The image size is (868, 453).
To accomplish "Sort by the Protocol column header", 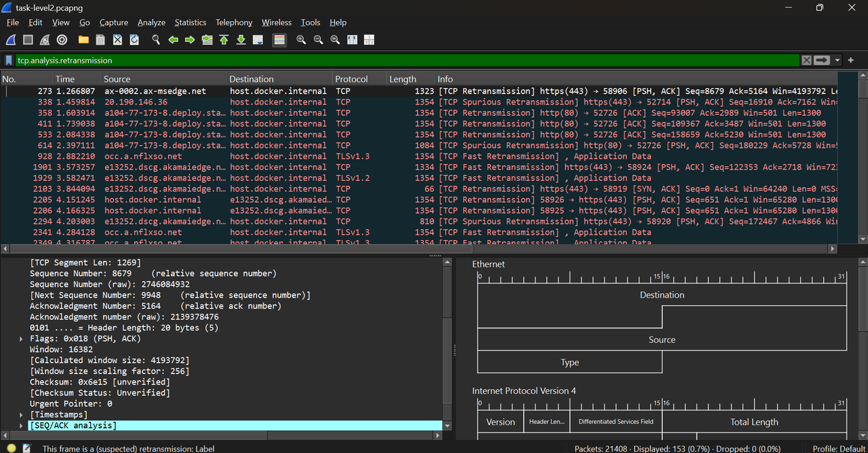I will point(359,79).
